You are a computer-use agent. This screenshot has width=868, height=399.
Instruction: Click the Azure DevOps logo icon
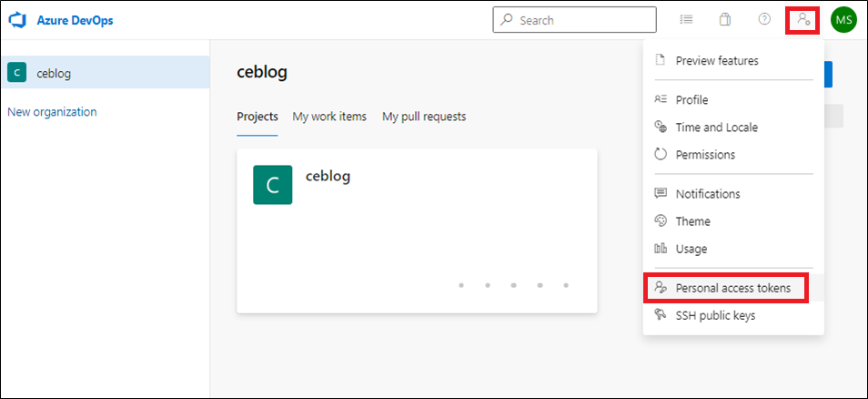pos(17,21)
